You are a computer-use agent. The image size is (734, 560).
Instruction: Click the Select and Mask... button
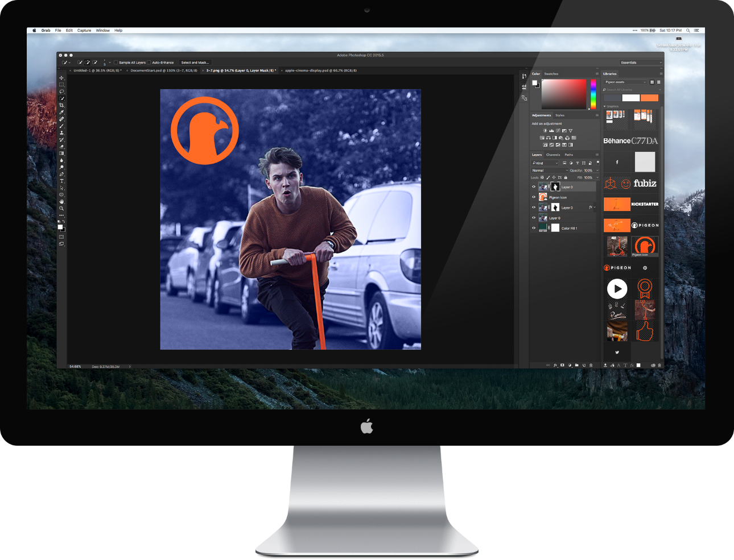195,63
